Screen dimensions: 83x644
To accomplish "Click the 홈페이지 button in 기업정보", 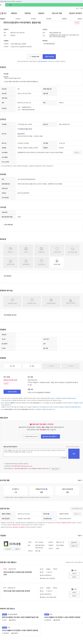I will pos(74,542).
